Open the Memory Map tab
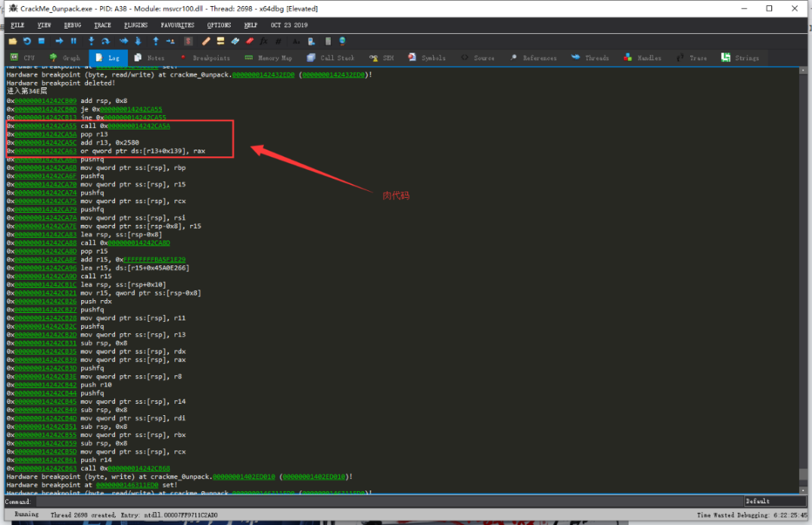The height and width of the screenshot is (525, 812). coord(268,58)
